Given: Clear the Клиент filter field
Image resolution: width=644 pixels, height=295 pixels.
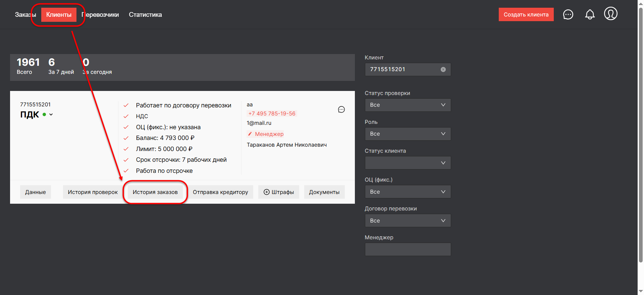Looking at the screenshot, I should [x=443, y=69].
